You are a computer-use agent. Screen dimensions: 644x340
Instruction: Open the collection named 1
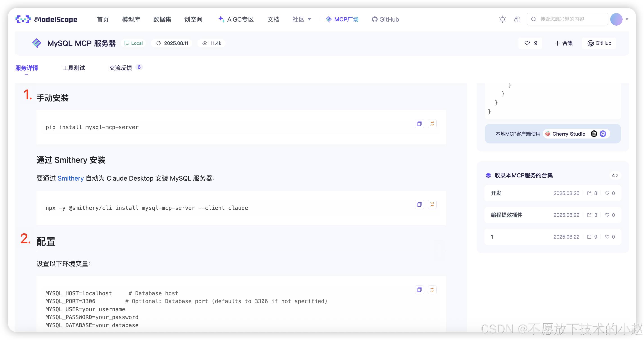point(553,237)
